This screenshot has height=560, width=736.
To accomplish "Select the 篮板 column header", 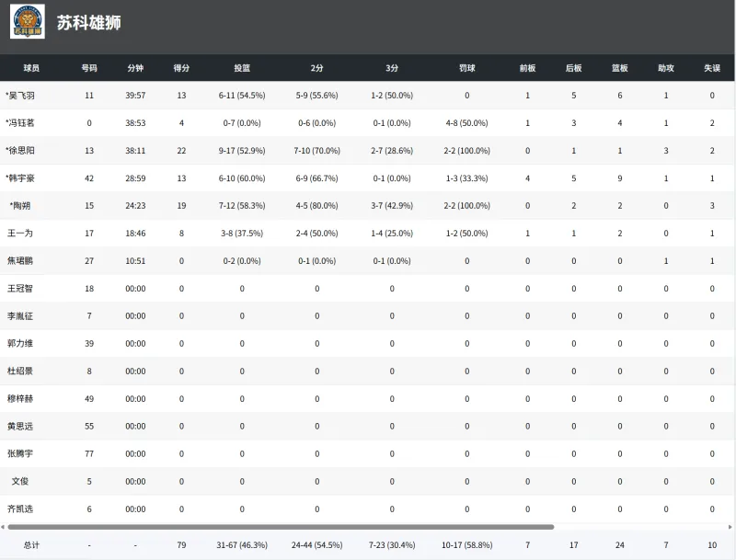I will (x=620, y=68).
